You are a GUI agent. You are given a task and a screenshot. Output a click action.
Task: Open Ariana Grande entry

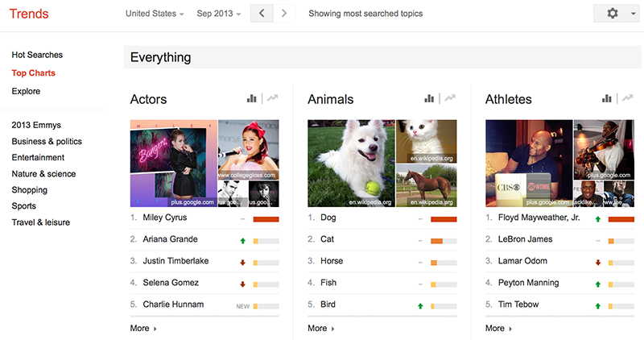170,238
